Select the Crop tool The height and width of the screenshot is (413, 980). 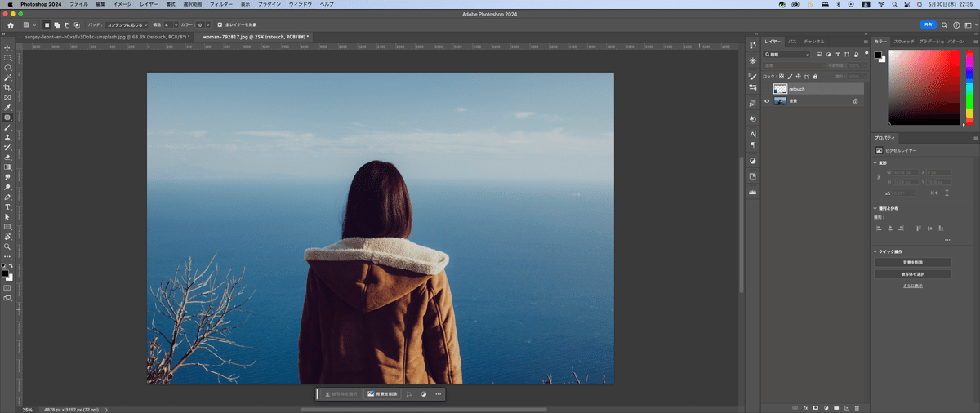pyautogui.click(x=7, y=87)
